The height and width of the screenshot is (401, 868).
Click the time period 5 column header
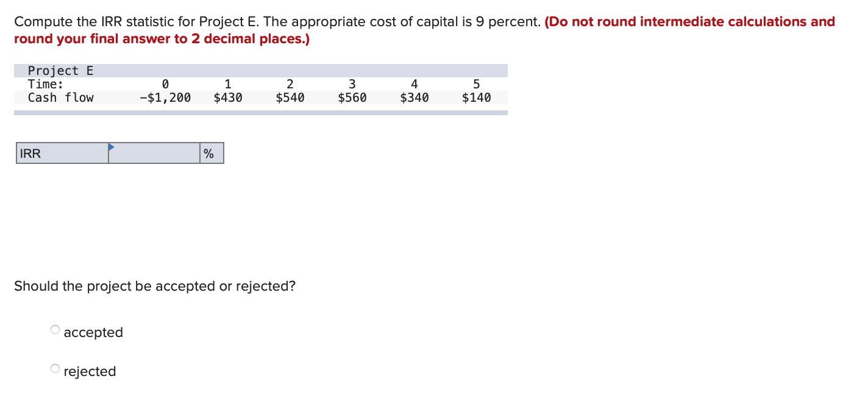[476, 84]
